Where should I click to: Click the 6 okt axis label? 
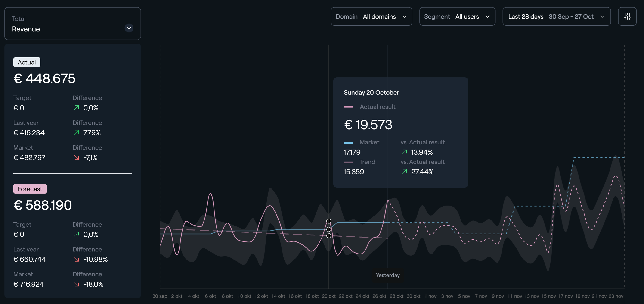(x=211, y=296)
